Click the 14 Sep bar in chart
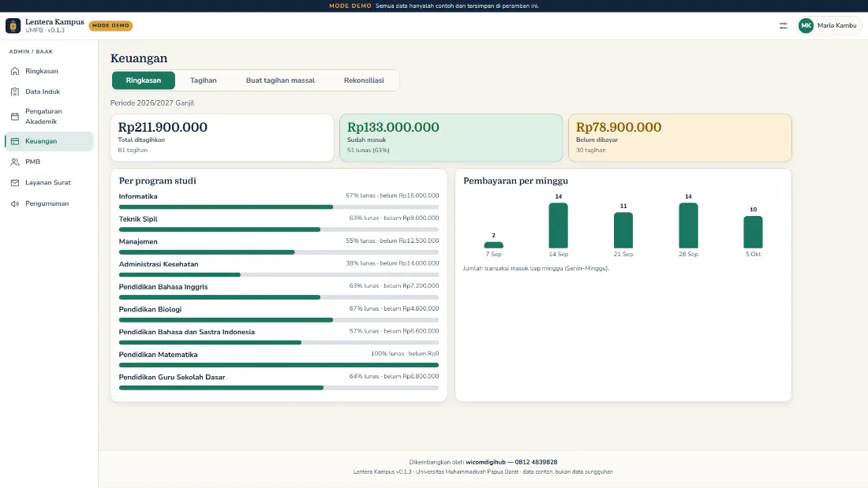 coord(558,225)
